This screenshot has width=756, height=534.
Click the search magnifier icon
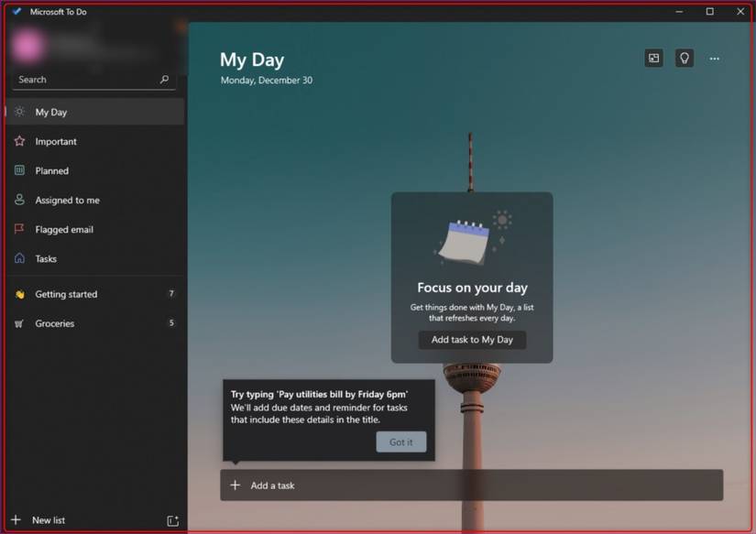[164, 80]
